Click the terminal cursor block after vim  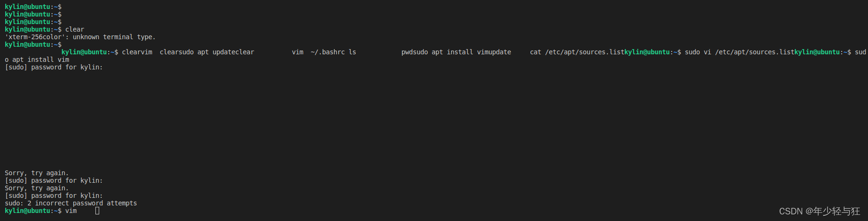pos(97,211)
